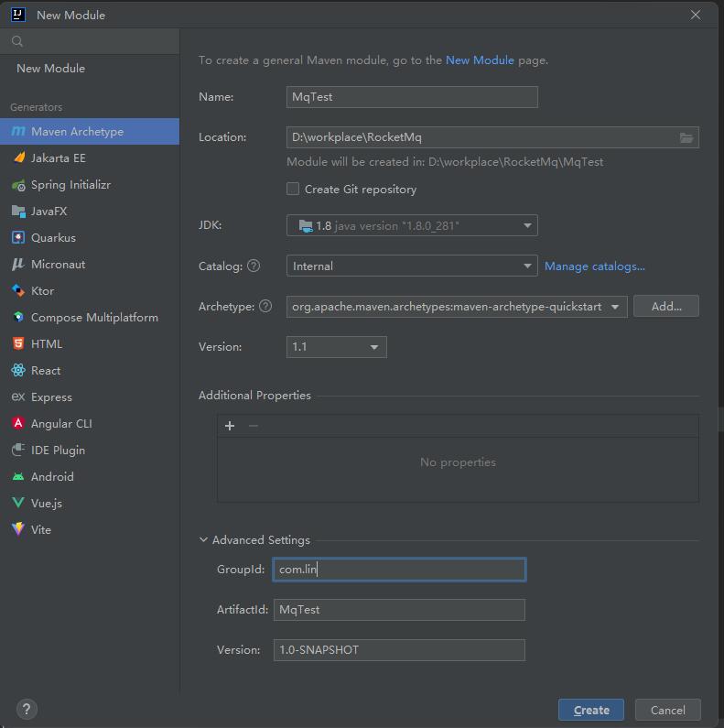
Task: Open the Manage catalogs link
Action: click(x=595, y=266)
